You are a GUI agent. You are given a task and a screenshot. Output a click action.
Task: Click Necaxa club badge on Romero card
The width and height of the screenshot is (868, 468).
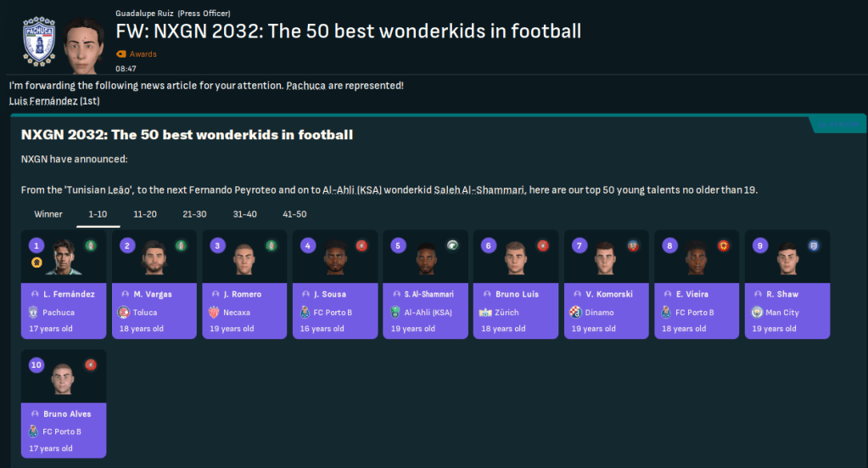pyautogui.click(x=214, y=313)
